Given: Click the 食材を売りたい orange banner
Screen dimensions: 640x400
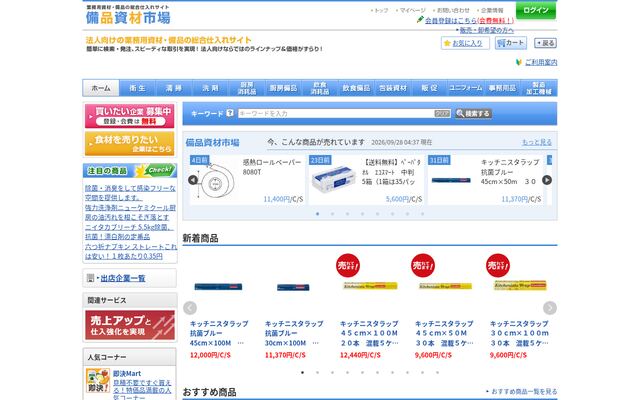Looking at the screenshot, I should click(x=129, y=143).
